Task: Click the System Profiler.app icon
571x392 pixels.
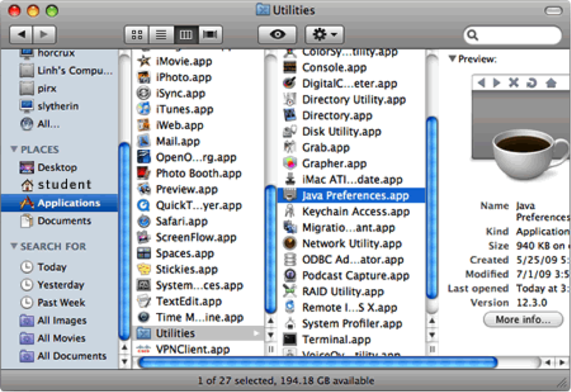Action: click(290, 323)
